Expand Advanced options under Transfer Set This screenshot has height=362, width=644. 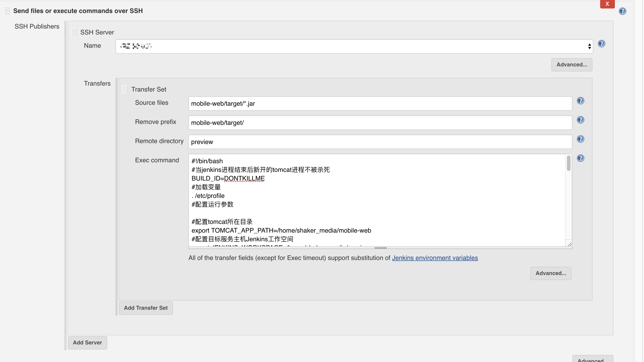[x=551, y=273]
